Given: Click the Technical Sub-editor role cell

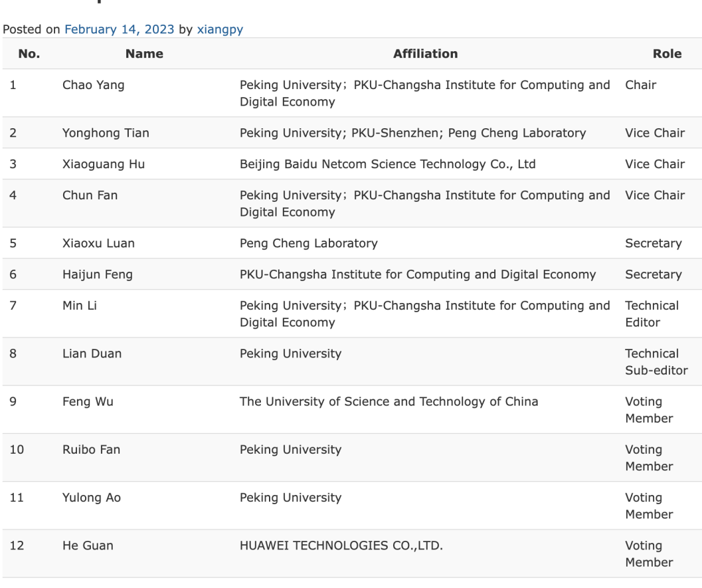Looking at the screenshot, I should tap(656, 361).
